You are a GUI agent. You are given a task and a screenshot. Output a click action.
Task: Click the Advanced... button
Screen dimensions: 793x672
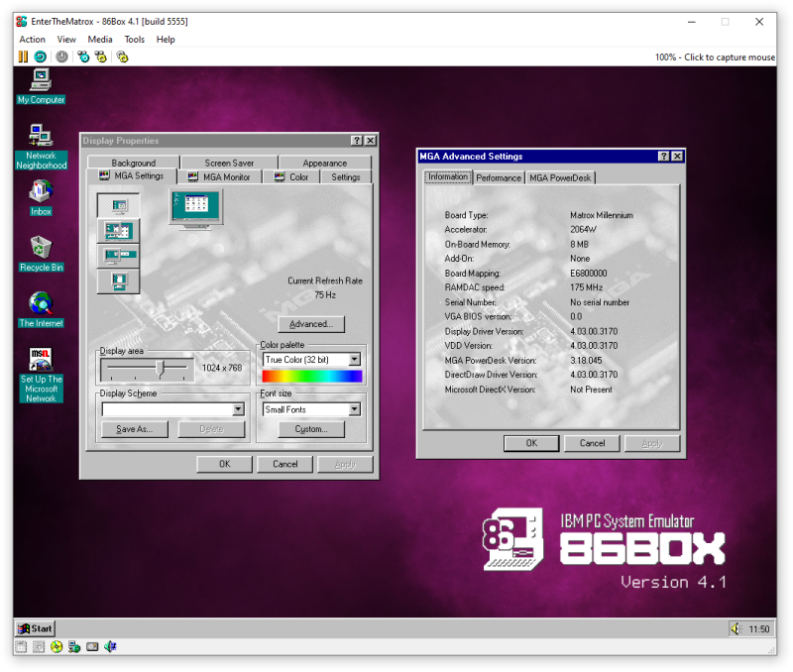[x=311, y=324]
